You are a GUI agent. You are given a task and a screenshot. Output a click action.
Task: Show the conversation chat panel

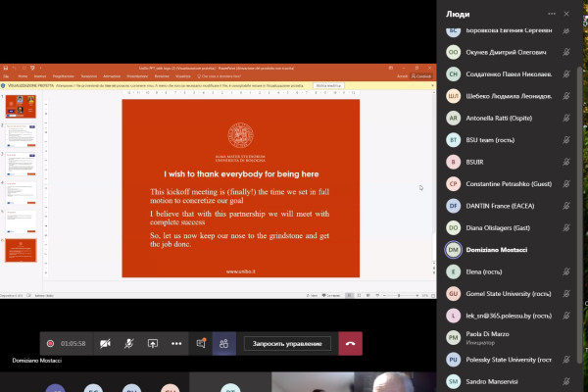(201, 344)
